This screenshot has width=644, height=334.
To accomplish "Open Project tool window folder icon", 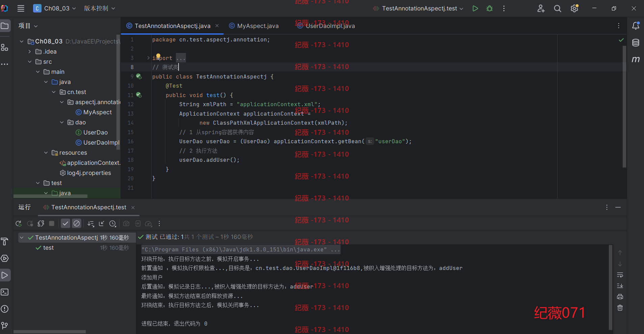I will pos(5,26).
